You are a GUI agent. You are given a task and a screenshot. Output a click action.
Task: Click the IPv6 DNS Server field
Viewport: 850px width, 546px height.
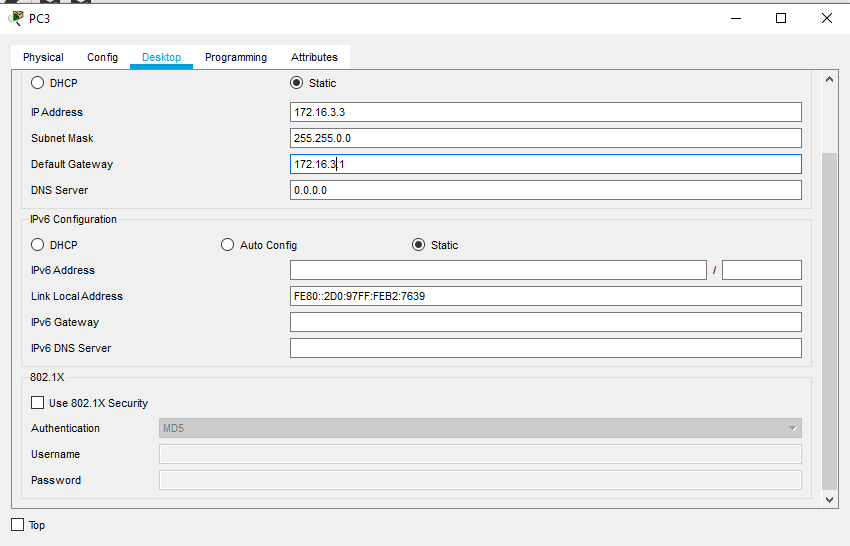click(545, 348)
